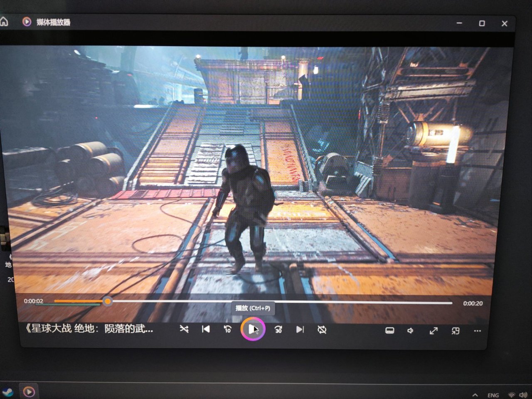Screen dimensions: 532x399
Task: Minimize the media player window
Action: pyautogui.click(x=459, y=23)
